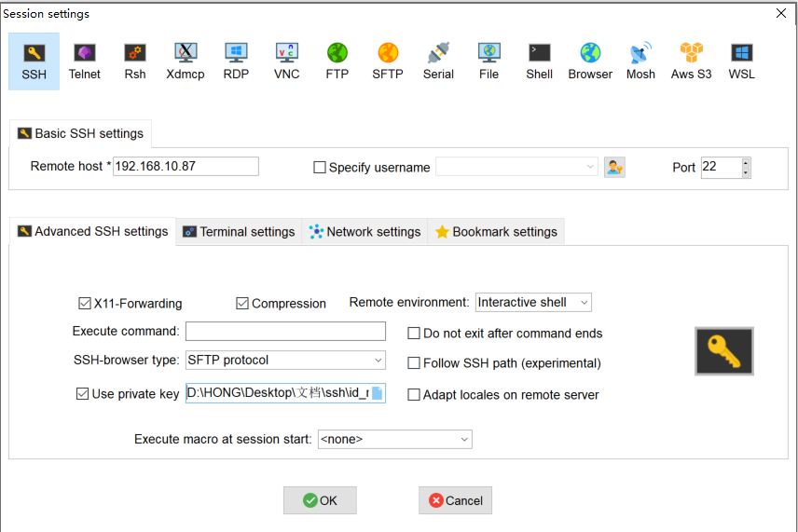Select the Telnet session type icon
The height and width of the screenshot is (532, 798).
coord(84,61)
